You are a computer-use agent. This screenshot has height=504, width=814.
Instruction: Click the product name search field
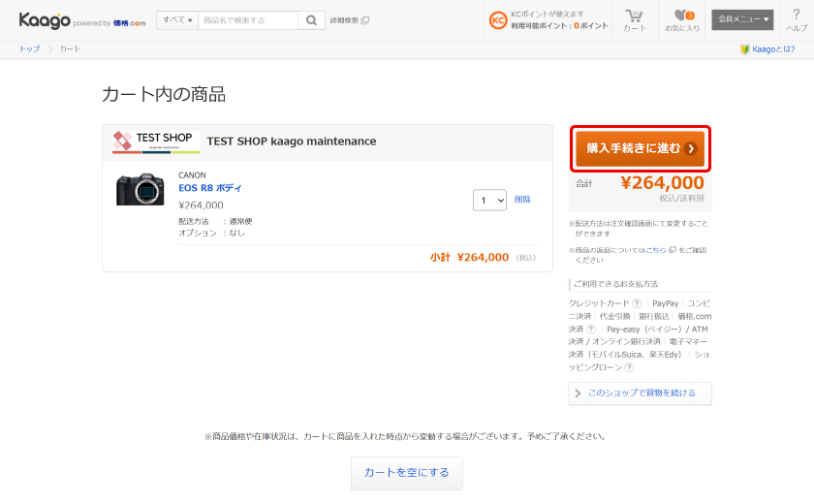pyautogui.click(x=248, y=20)
